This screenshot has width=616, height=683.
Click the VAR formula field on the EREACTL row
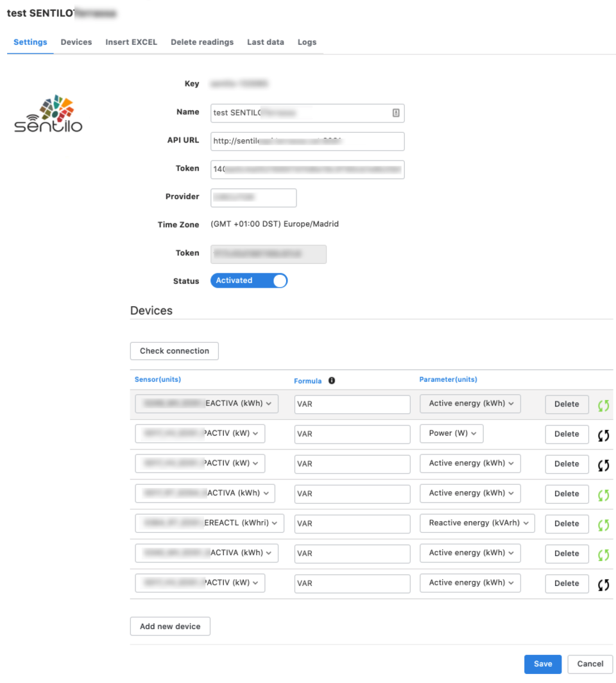tap(352, 524)
